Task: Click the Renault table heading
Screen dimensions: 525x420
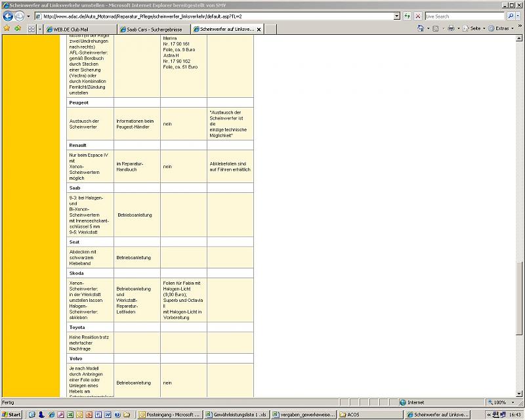Action: tap(77, 145)
